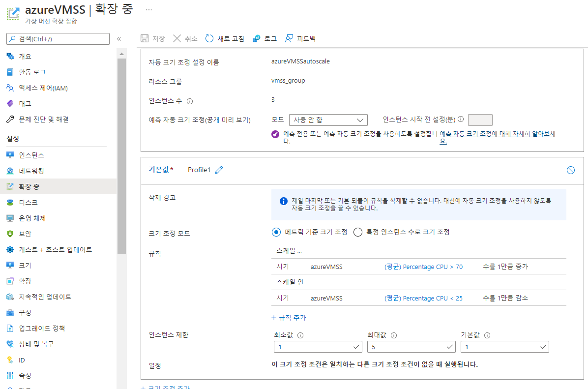Screen dimensions: 588x389
Task: Click the 기본값 instance input showing 1
Action: [505, 347]
